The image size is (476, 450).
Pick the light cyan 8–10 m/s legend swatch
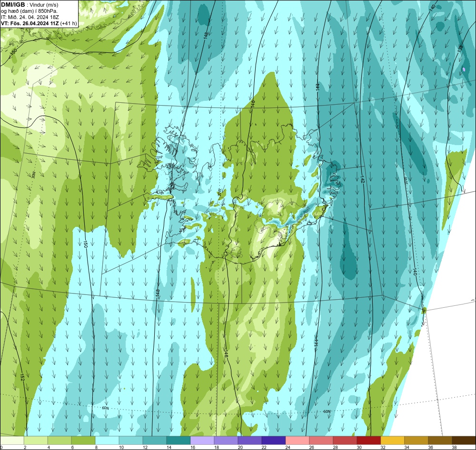coord(107,440)
